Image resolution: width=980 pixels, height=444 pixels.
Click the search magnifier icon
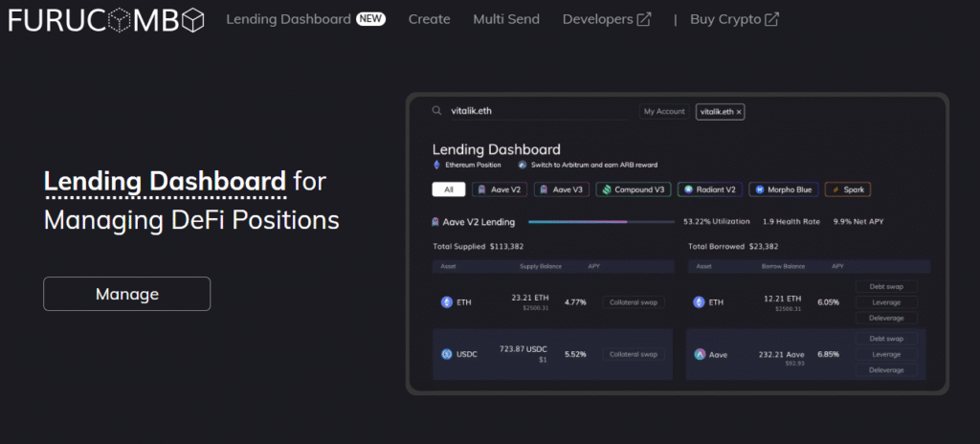pos(436,111)
